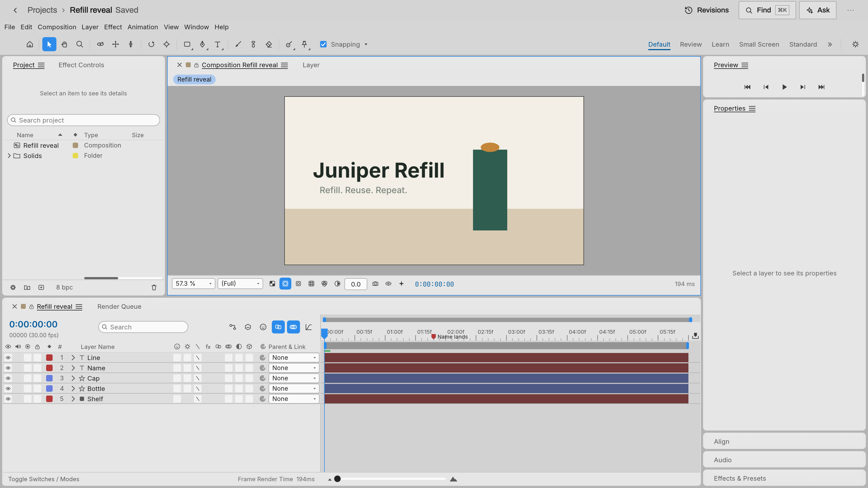Take a snapshot with camera icon
Screen dimensions: 868x488
pos(375,284)
